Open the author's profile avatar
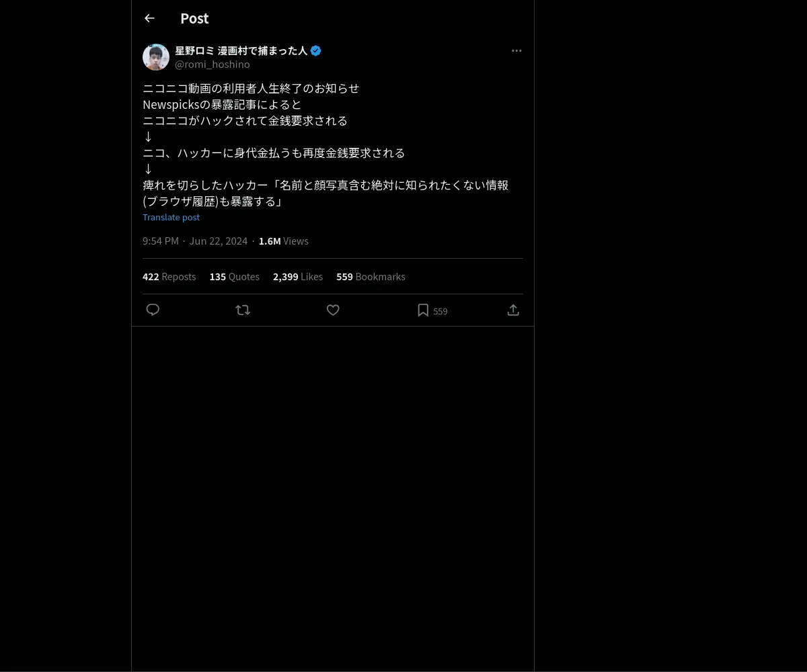This screenshot has width=807, height=672. click(156, 57)
